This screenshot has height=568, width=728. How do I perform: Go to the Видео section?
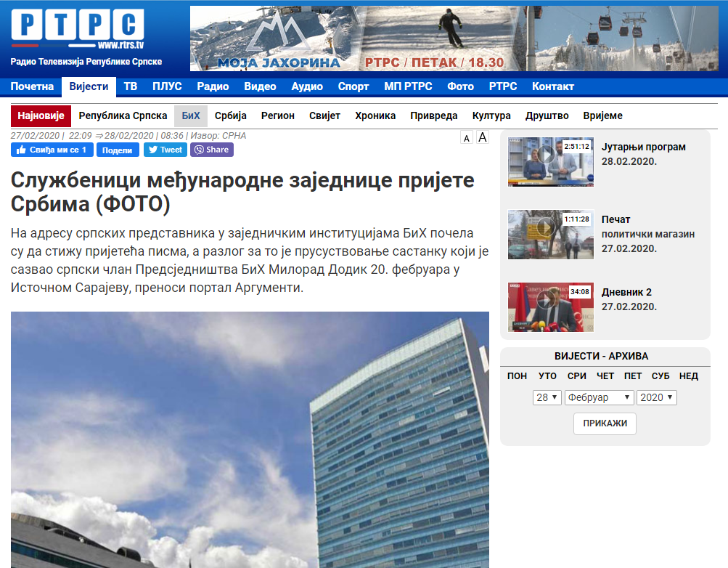(x=260, y=86)
